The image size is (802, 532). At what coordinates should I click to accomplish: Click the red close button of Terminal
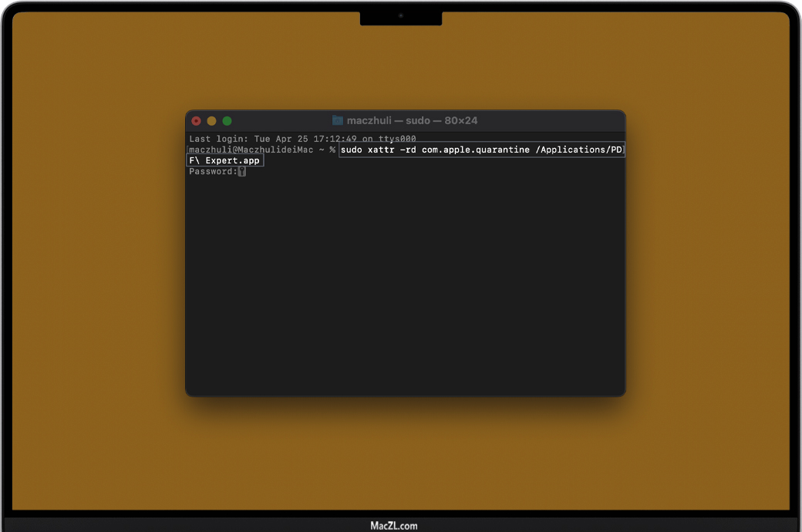click(196, 121)
